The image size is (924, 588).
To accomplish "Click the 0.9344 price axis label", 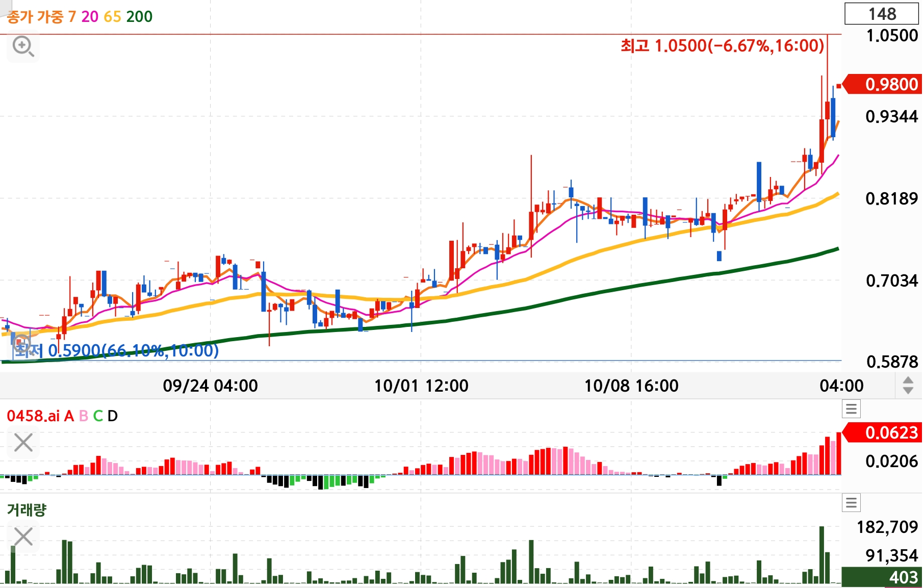I will coord(892,117).
